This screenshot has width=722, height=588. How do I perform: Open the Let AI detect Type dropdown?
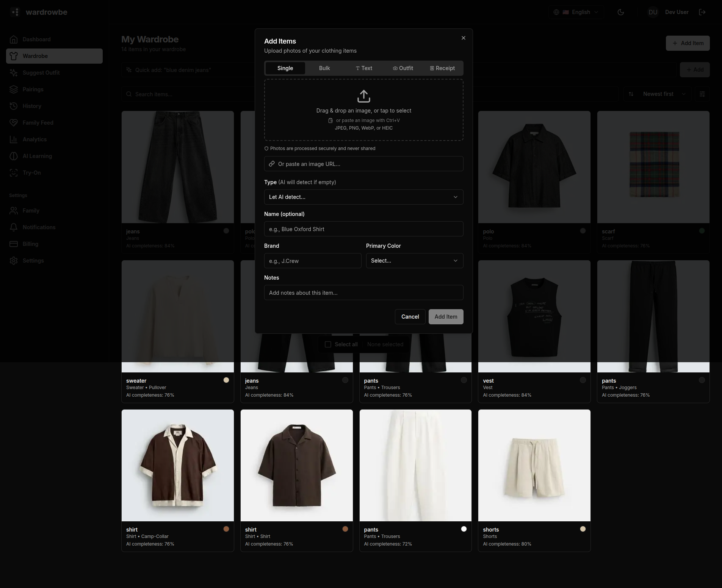coord(363,197)
